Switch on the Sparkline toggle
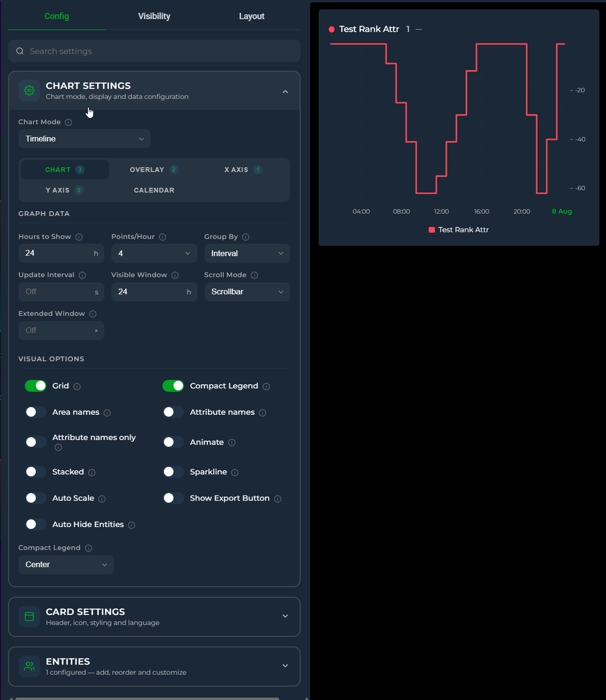 coord(173,472)
